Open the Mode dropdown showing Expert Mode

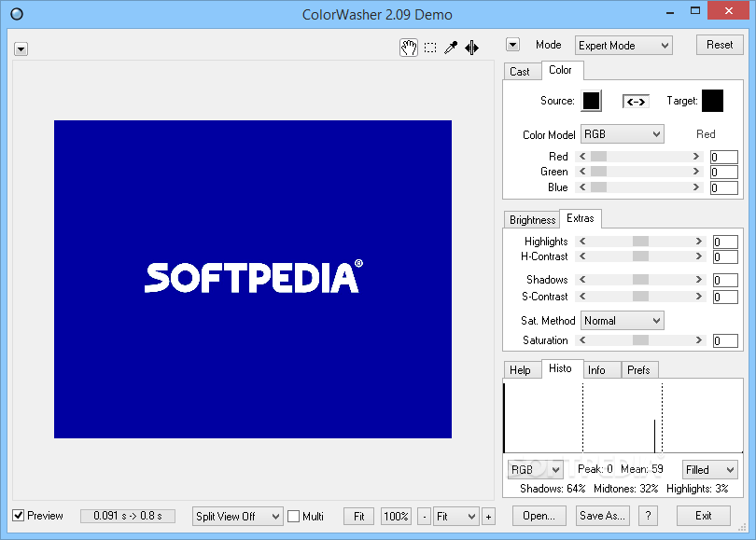pos(623,46)
